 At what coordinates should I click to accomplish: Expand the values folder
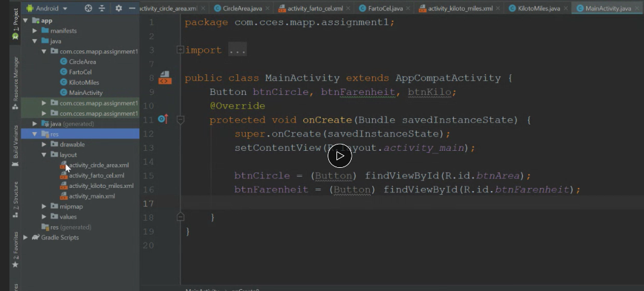44,217
